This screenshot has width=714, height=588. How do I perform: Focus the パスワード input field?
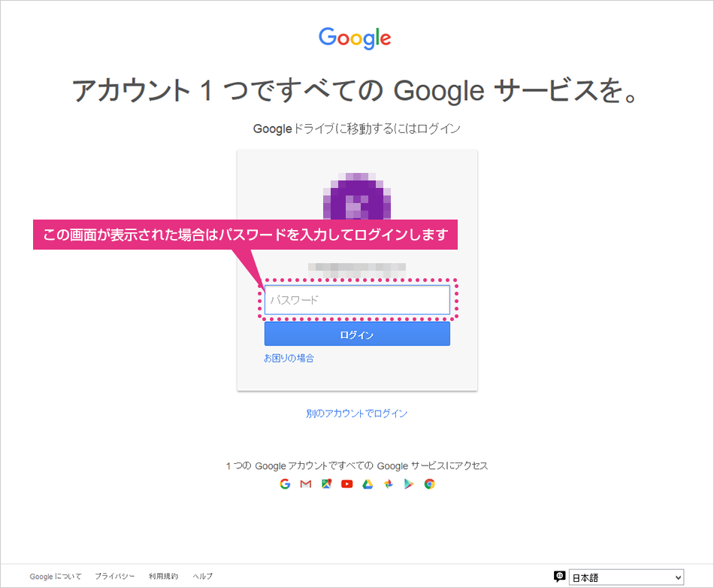357,300
